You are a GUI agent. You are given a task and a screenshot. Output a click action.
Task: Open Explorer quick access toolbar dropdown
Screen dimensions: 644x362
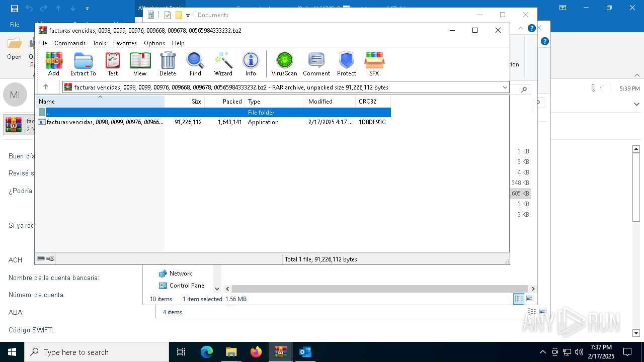[x=188, y=15]
